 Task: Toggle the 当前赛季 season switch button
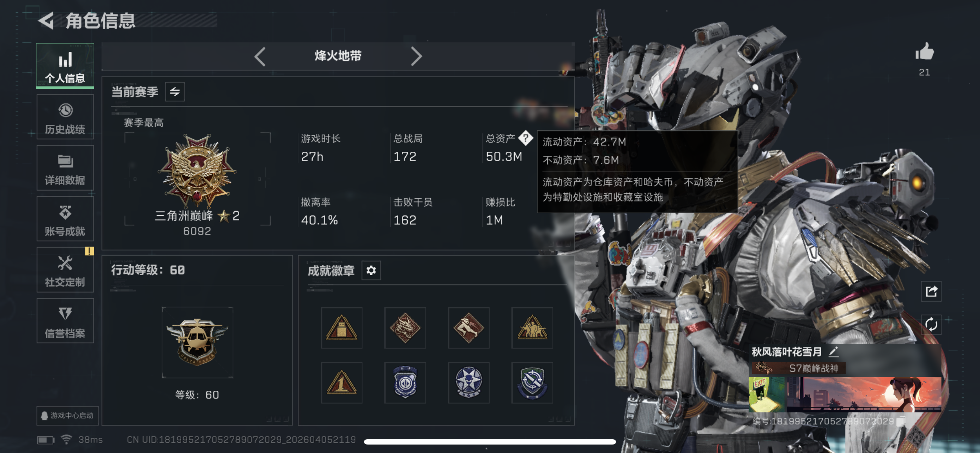(x=175, y=92)
